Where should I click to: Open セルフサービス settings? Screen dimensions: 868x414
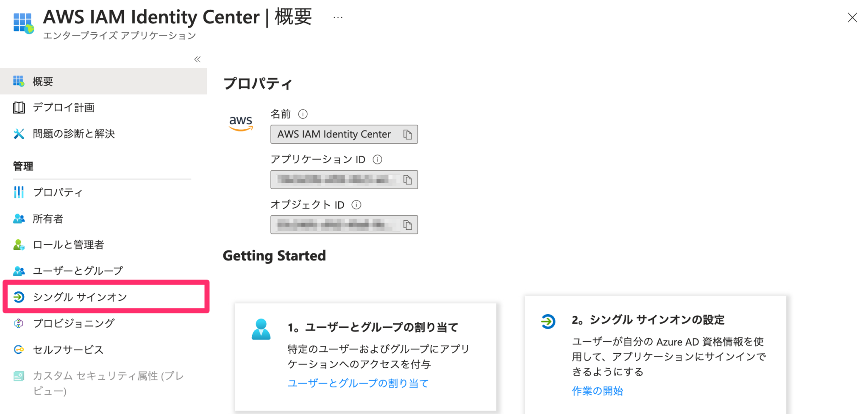(68, 350)
